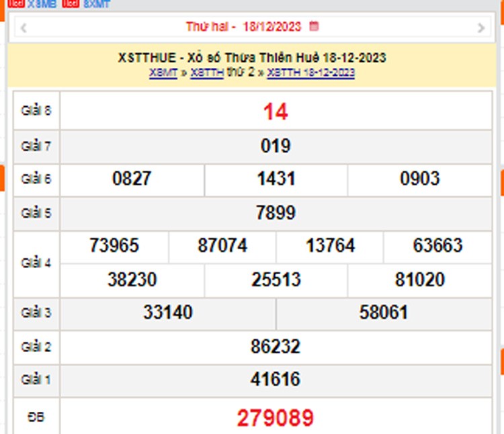The height and width of the screenshot is (434, 504).
Task: Open the XSMB link at the top
Action: coord(42,3)
